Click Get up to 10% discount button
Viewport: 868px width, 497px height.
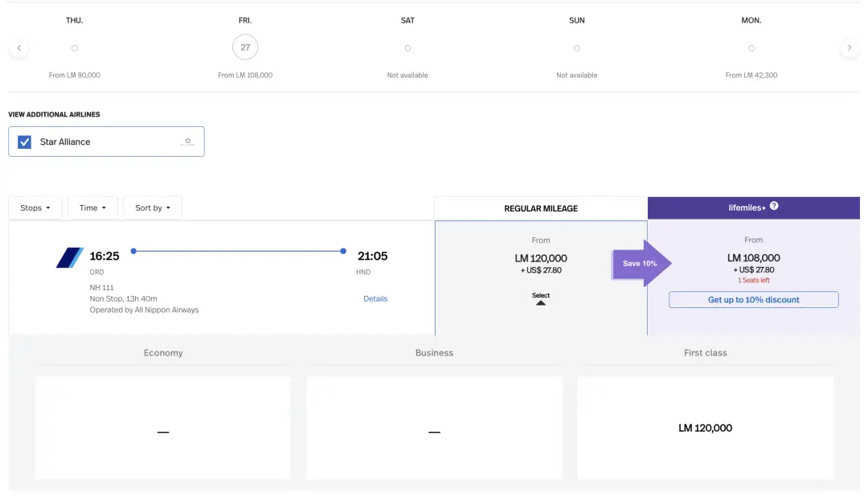coord(753,300)
